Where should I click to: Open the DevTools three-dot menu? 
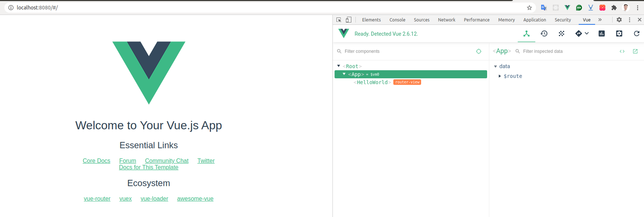point(630,19)
